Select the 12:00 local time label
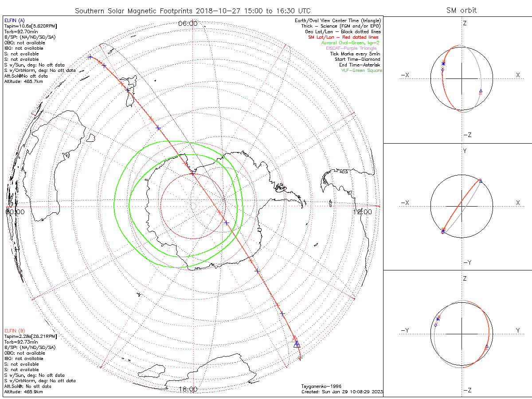This screenshot has height=399, width=532. [362, 212]
